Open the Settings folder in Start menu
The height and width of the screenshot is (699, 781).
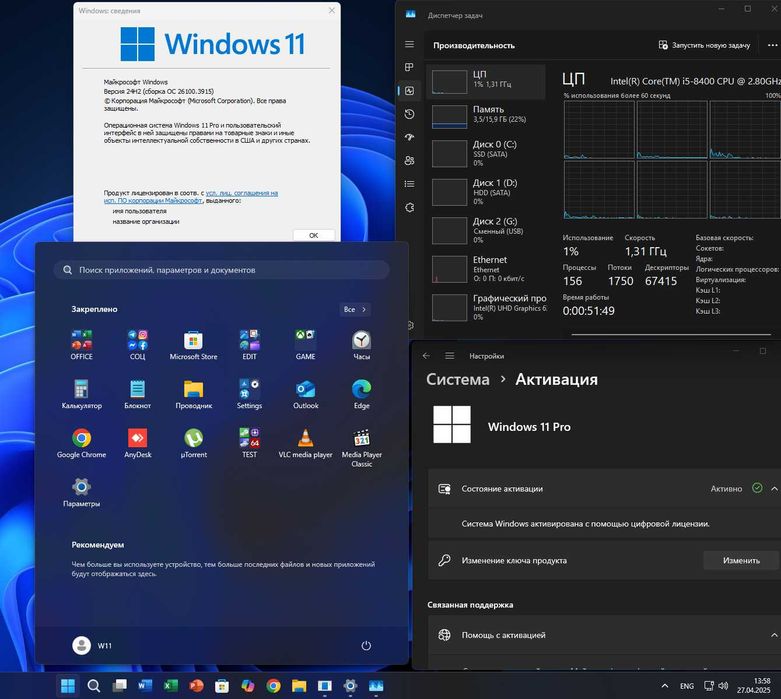coord(250,394)
